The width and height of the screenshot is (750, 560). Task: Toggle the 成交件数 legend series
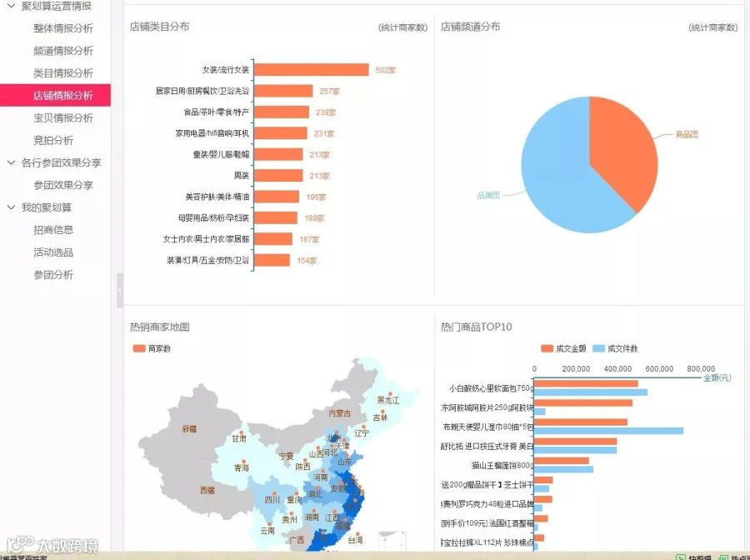click(x=615, y=348)
